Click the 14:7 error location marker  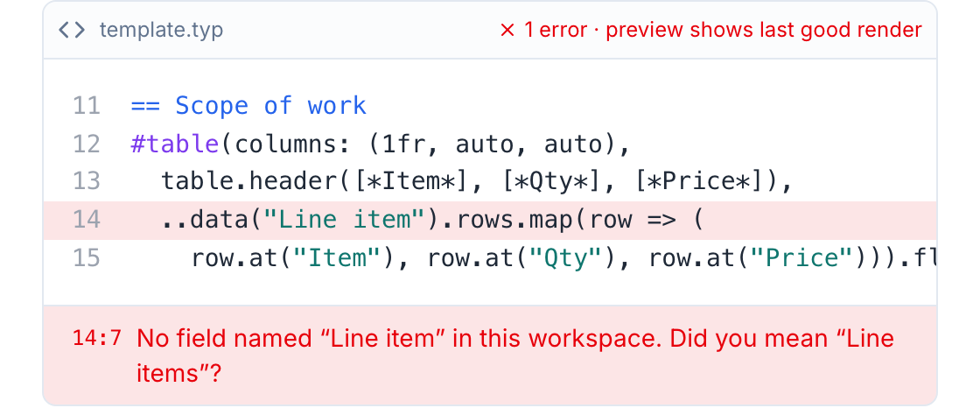97,339
